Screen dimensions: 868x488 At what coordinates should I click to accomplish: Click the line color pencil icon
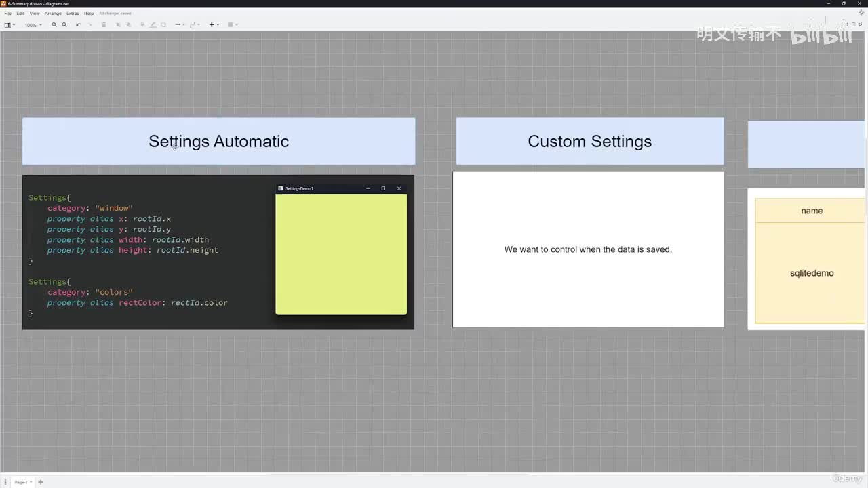[x=153, y=25]
